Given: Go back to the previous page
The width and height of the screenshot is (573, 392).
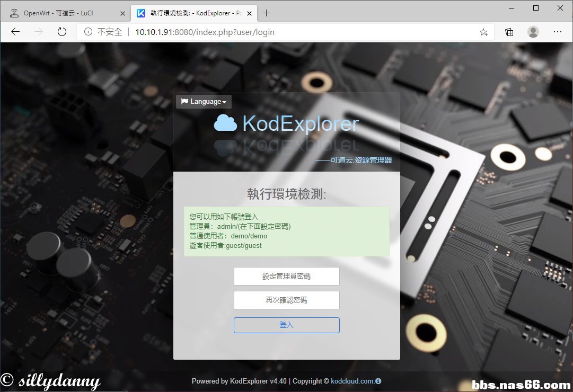Looking at the screenshot, I should pyautogui.click(x=15, y=32).
